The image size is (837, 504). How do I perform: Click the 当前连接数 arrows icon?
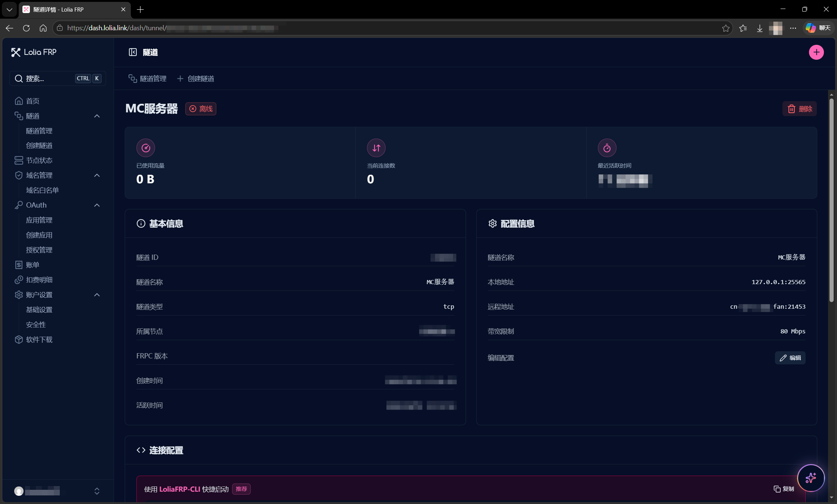coord(376,148)
